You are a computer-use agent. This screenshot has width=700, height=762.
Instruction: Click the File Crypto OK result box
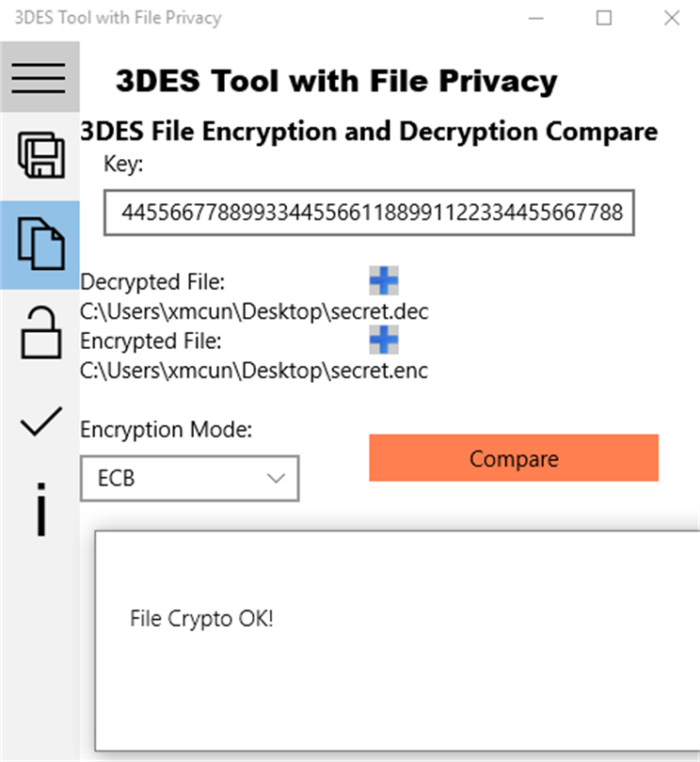395,640
